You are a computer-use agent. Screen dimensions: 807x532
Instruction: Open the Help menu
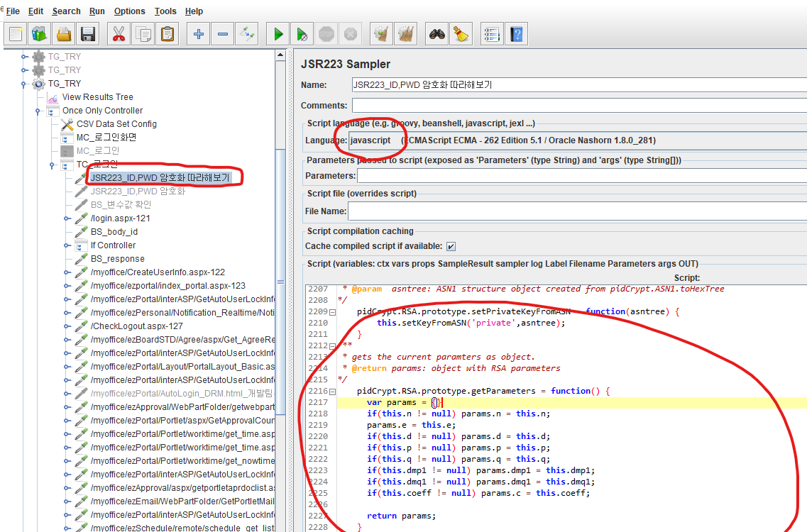[x=194, y=11]
